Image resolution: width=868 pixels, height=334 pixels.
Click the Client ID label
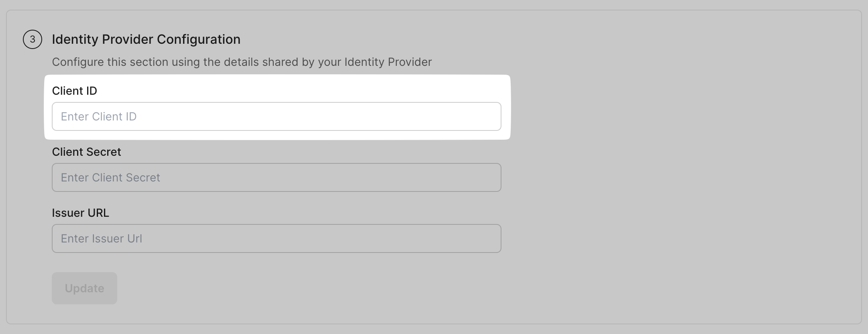(x=75, y=91)
